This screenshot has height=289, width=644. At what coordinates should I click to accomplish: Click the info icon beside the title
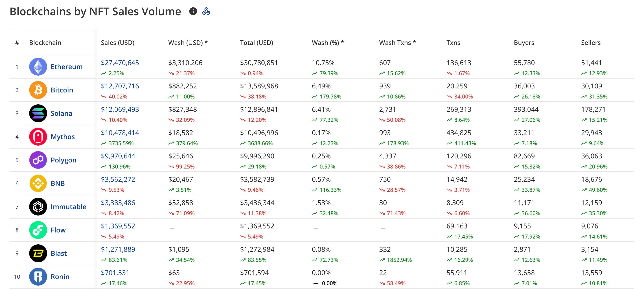pos(193,11)
